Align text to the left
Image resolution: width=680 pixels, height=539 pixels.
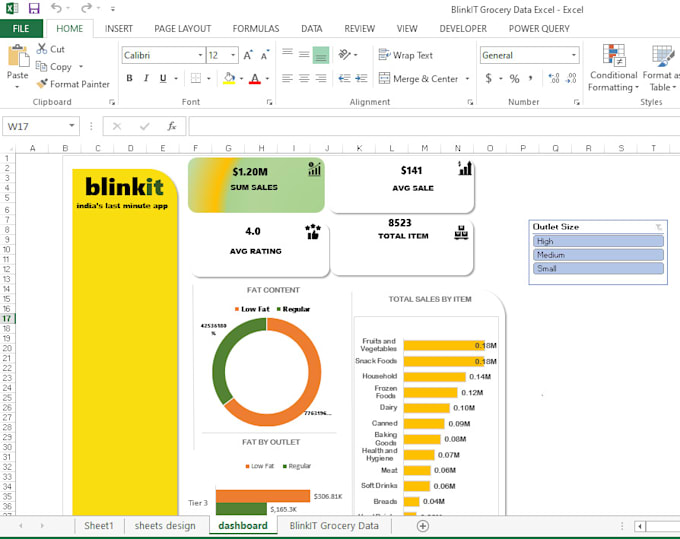tap(287, 78)
